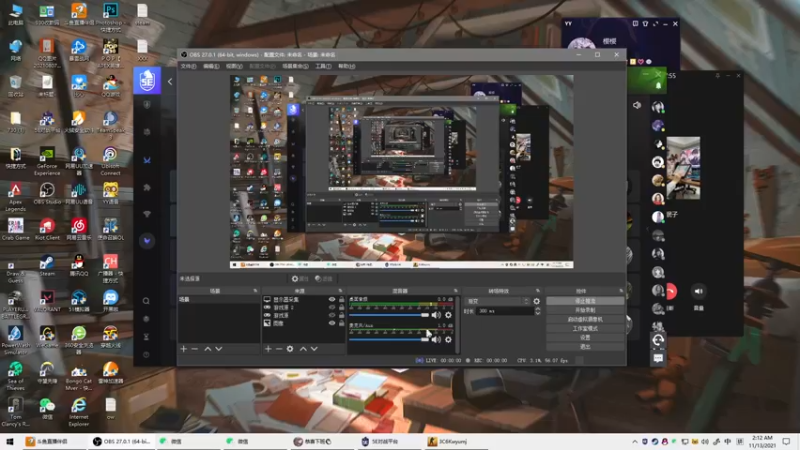800x450 pixels.
Task: Toggle lock on 游戏源 2 source
Action: pyautogui.click(x=342, y=307)
